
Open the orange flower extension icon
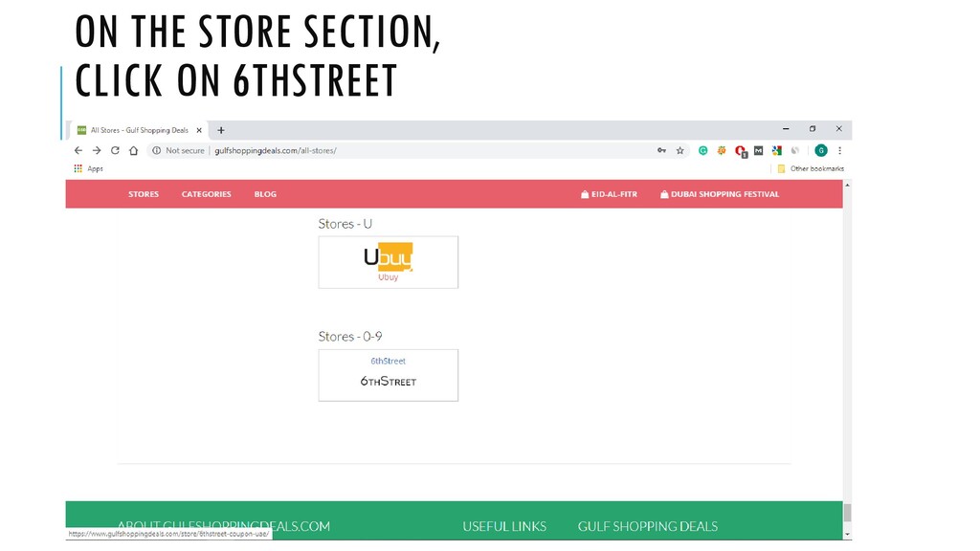722,150
